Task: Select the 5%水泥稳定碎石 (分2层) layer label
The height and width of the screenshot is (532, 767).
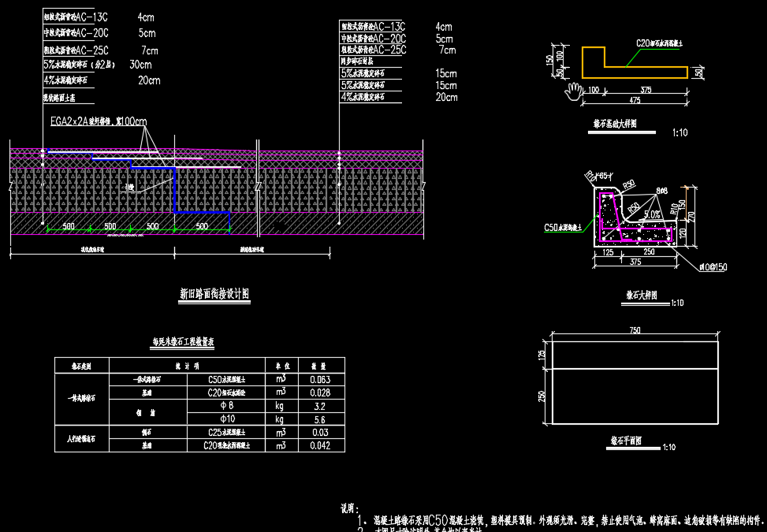Action: [79, 65]
